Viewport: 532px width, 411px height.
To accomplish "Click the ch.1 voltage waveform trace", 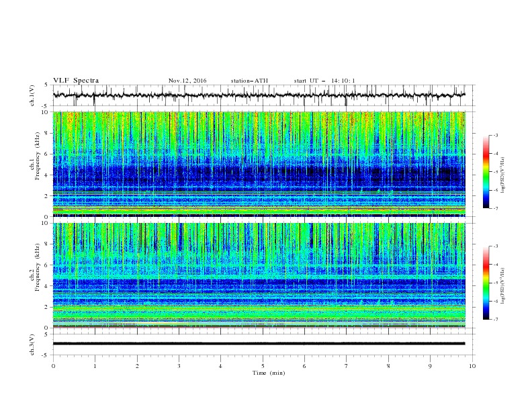I will tap(259, 95).
